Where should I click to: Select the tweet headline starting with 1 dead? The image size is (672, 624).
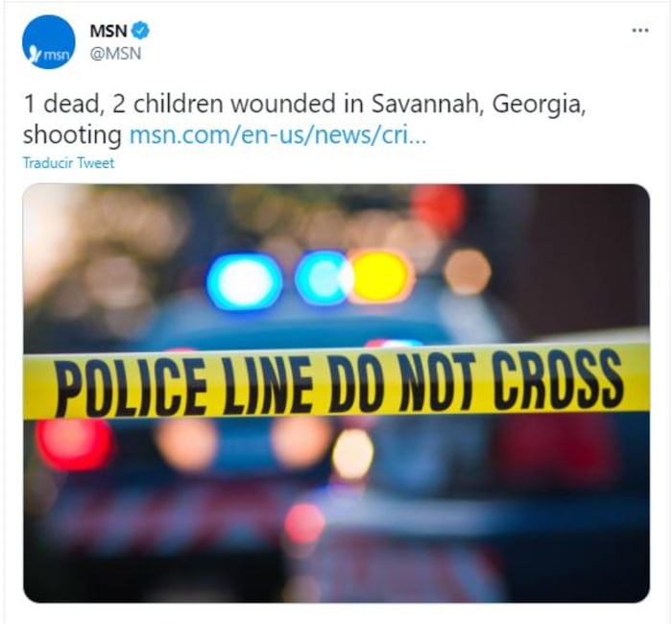click(304, 119)
